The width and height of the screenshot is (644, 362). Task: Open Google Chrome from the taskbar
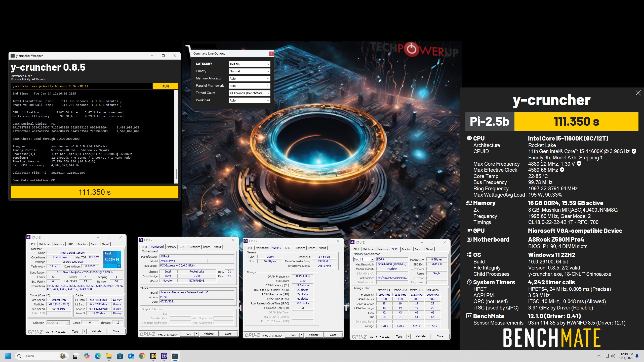click(142, 356)
